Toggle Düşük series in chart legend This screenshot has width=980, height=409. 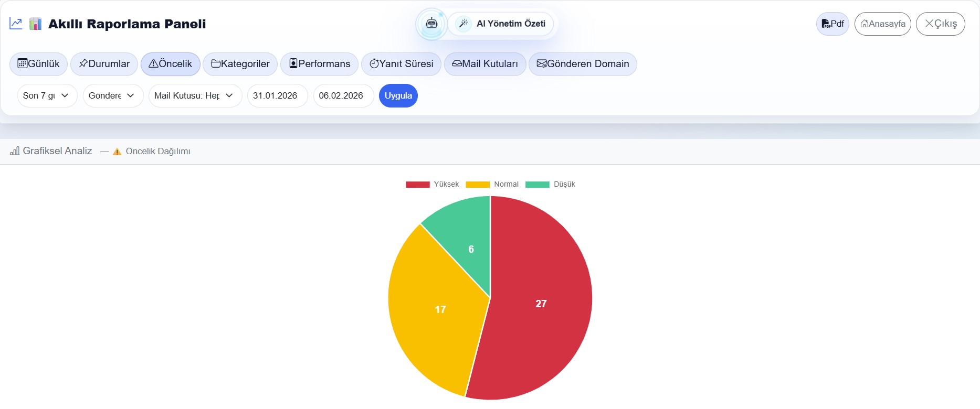tap(551, 184)
